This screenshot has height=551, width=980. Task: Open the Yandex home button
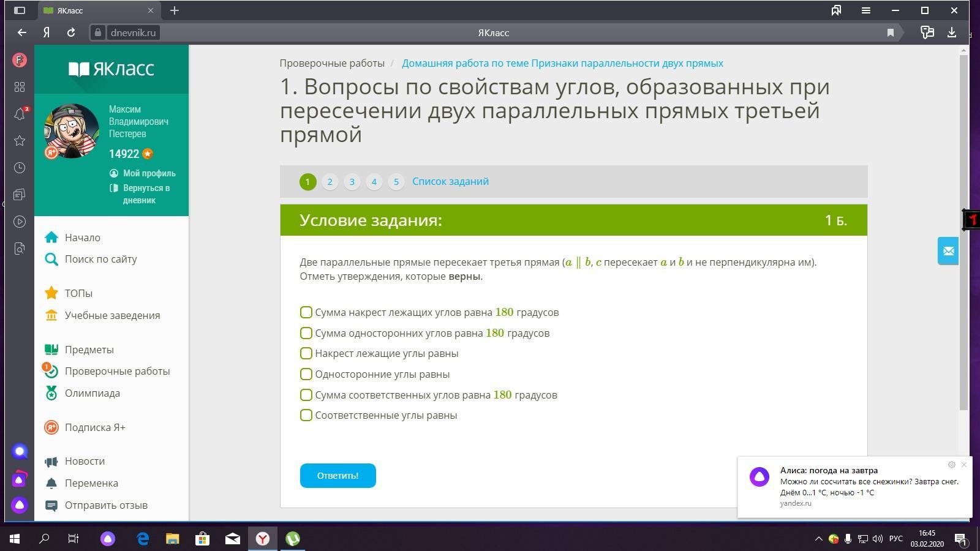point(47,32)
